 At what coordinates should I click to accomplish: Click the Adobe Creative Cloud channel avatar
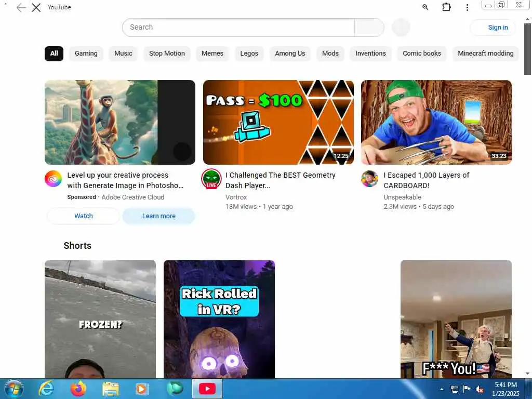pos(54,179)
